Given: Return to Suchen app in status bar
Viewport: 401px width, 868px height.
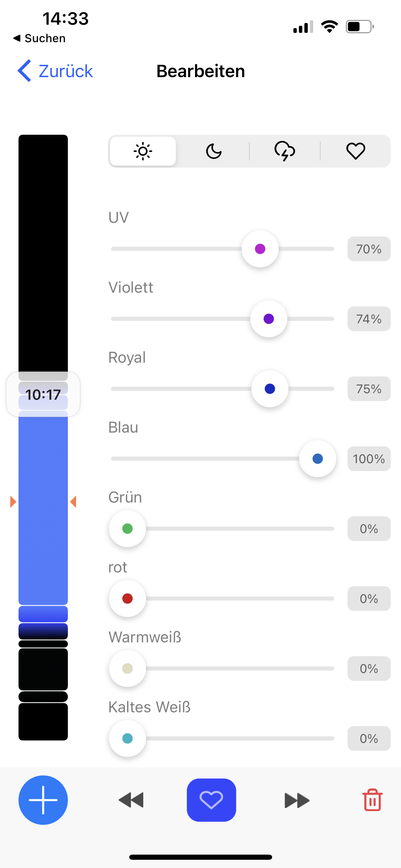Looking at the screenshot, I should point(39,38).
